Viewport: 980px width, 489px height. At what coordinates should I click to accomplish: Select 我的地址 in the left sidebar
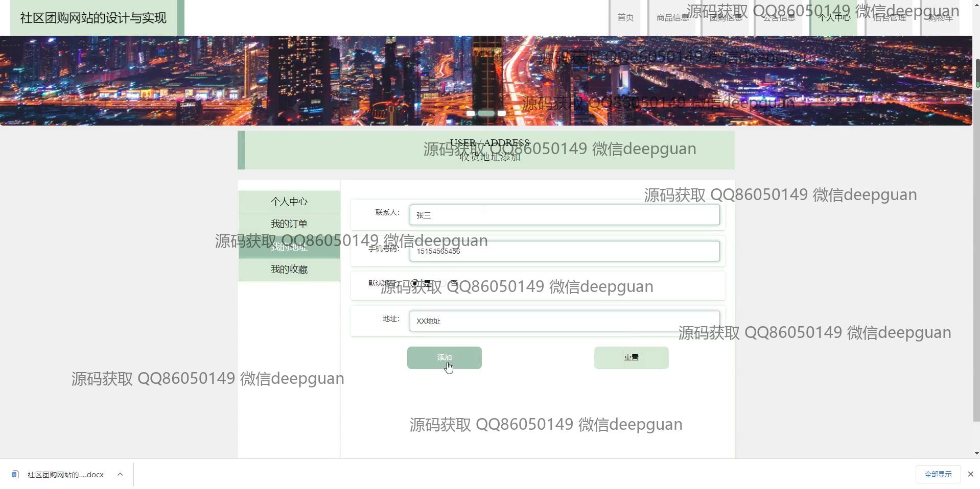pyautogui.click(x=289, y=247)
